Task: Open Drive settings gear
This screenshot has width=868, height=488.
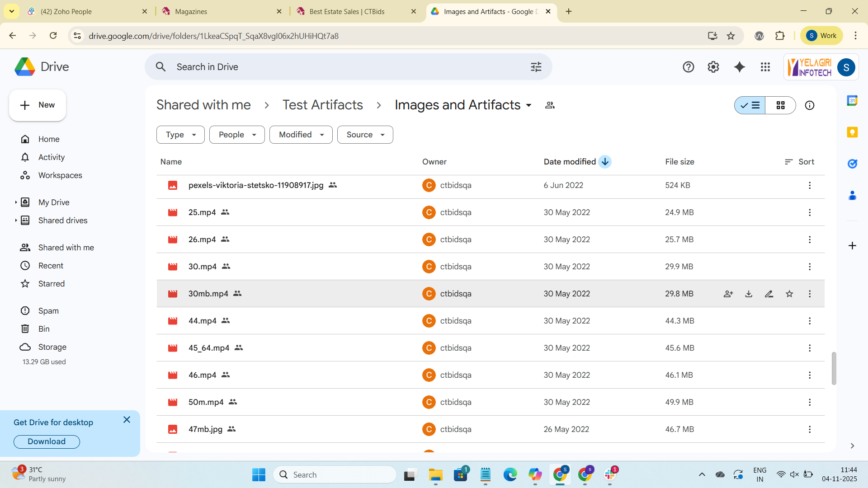Action: click(x=713, y=67)
